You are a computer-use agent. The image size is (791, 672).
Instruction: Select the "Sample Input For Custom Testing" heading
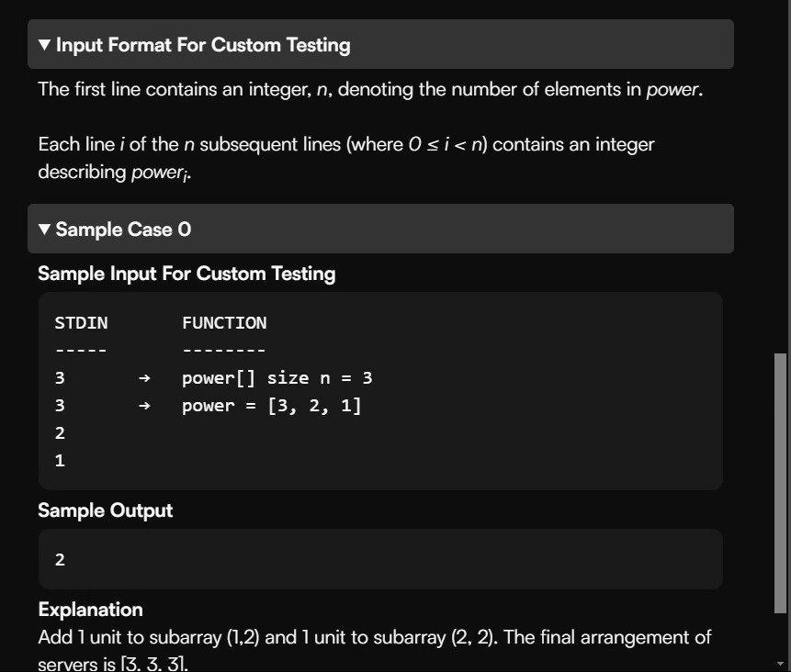click(186, 274)
